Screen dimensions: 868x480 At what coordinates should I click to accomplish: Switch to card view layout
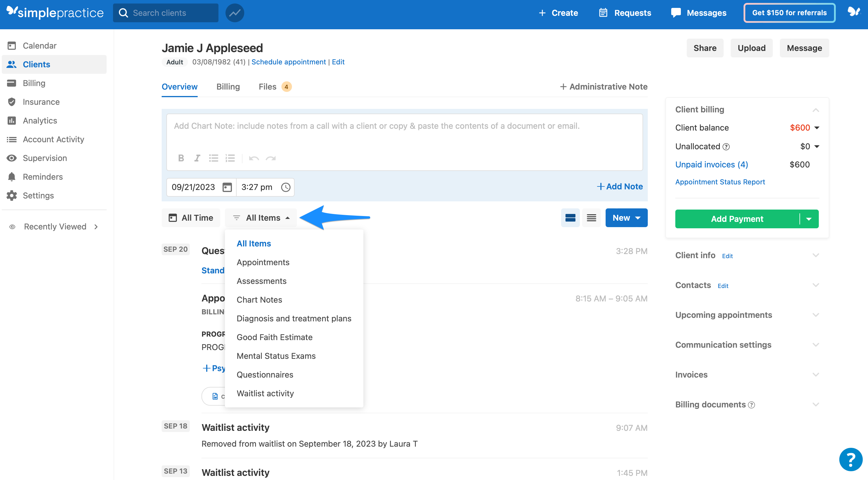point(570,217)
